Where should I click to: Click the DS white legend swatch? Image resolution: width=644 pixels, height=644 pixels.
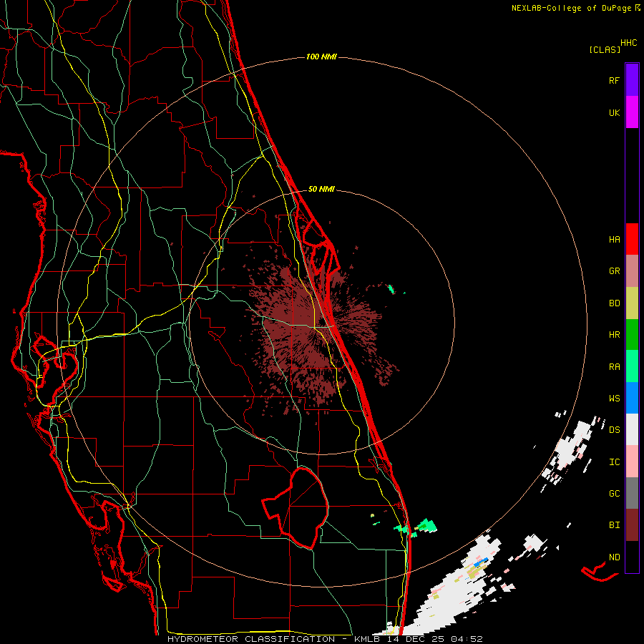(x=632, y=429)
